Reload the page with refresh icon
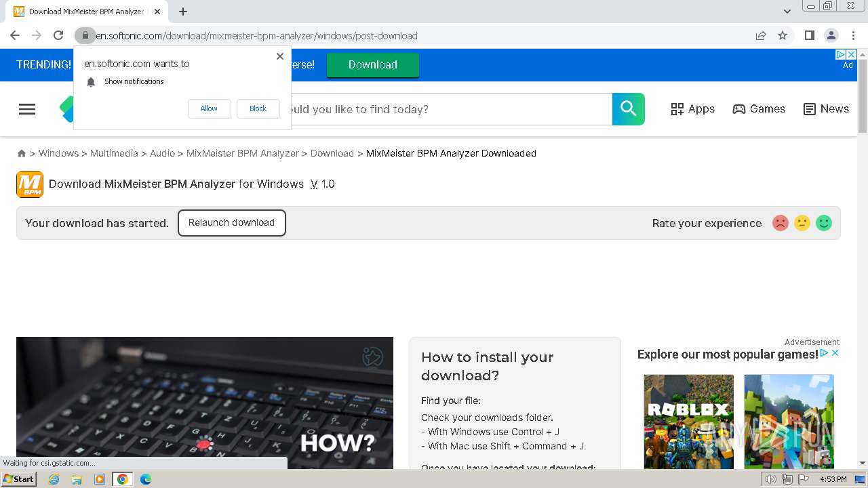The image size is (868, 488). (58, 35)
